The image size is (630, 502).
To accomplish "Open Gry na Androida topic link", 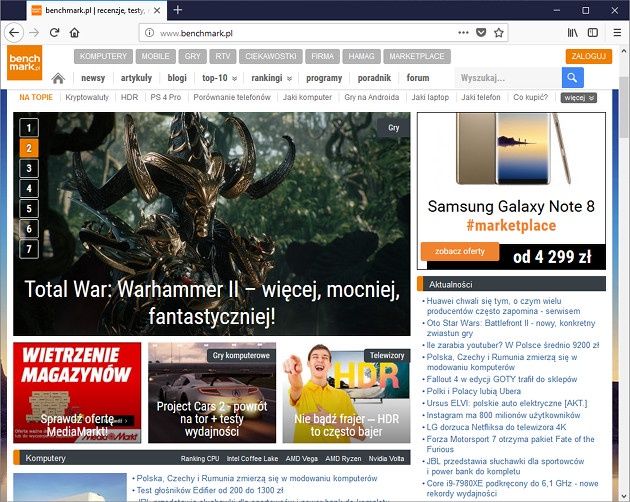I will [372, 97].
